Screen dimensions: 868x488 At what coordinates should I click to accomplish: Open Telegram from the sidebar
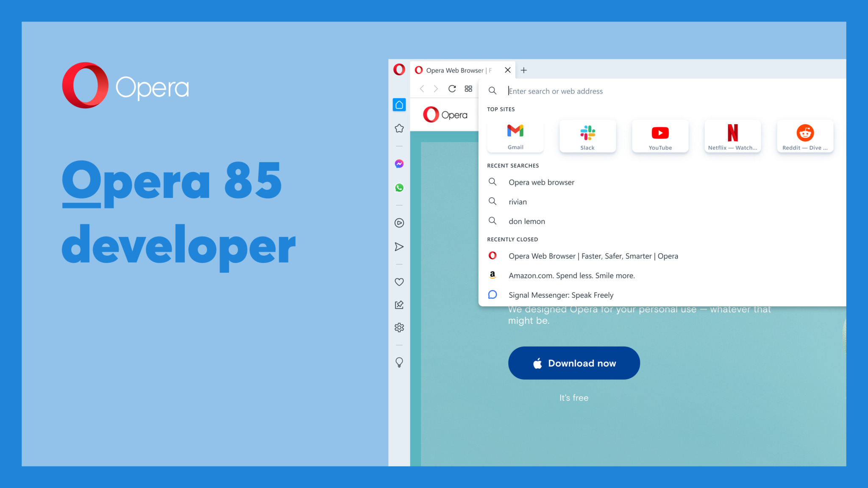click(x=399, y=247)
